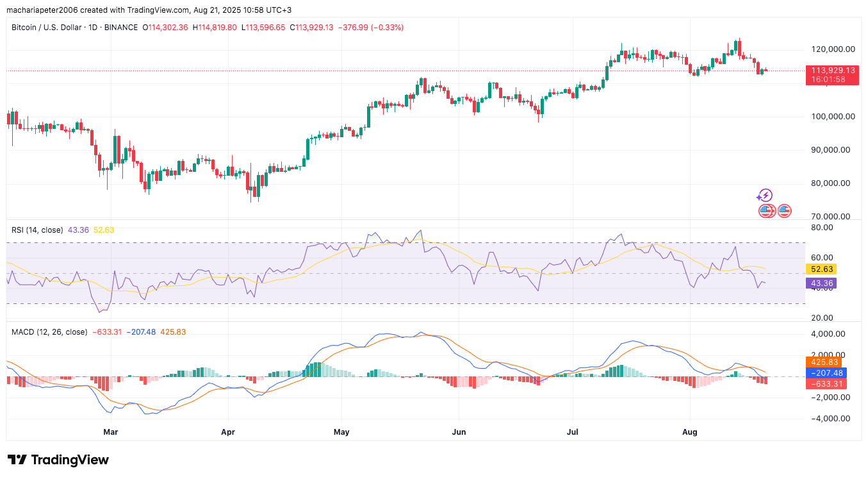Viewport: 868px width, 479px height.
Task: Click the RSI (14, close) indicator legend
Action: click(x=37, y=230)
